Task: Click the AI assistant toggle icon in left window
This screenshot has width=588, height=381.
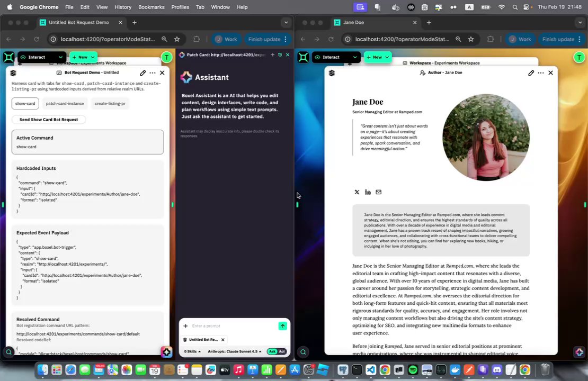Action: pos(166,352)
